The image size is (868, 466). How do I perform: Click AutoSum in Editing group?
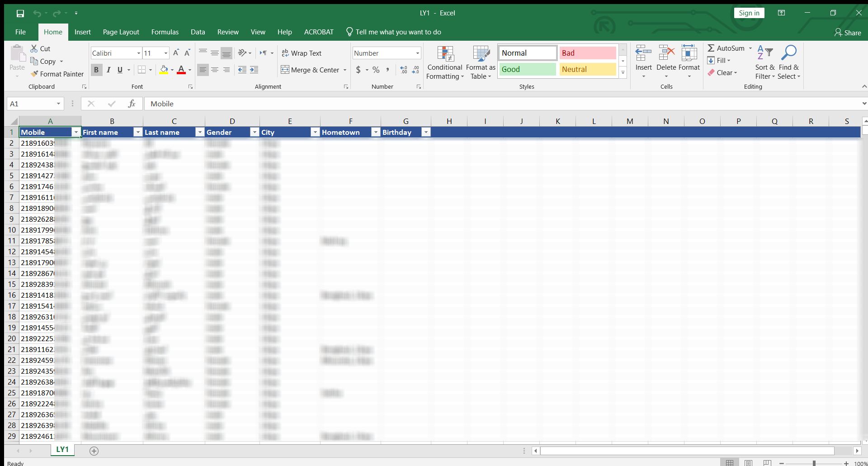[726, 48]
